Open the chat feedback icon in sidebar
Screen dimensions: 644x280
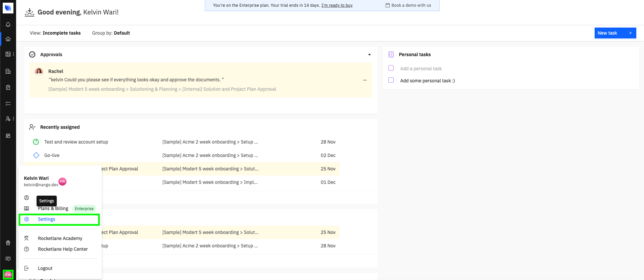pyautogui.click(x=8, y=259)
